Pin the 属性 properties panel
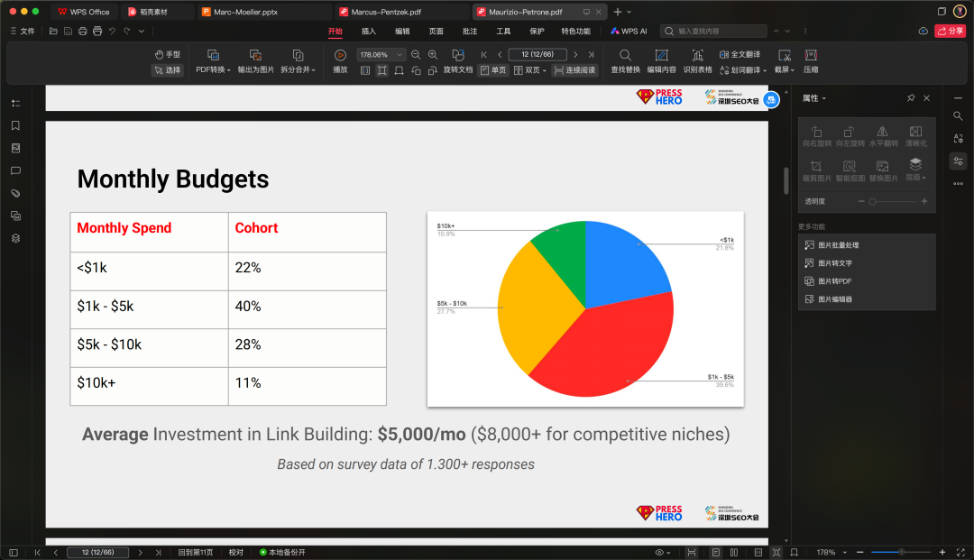Viewport: 974px width, 560px height. (911, 98)
